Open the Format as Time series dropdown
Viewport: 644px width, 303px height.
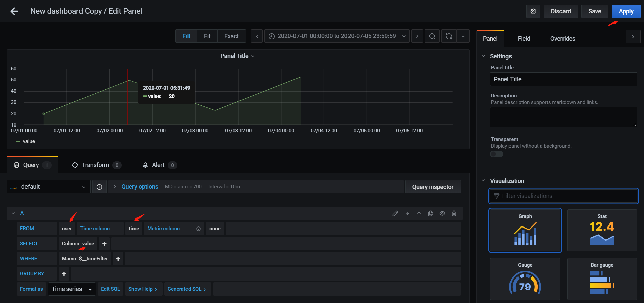(x=71, y=289)
